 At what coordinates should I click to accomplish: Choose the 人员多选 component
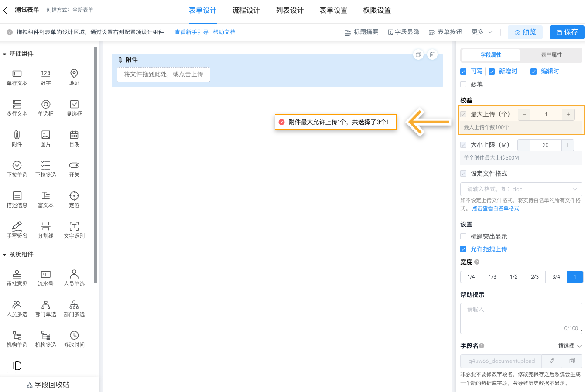tap(17, 308)
